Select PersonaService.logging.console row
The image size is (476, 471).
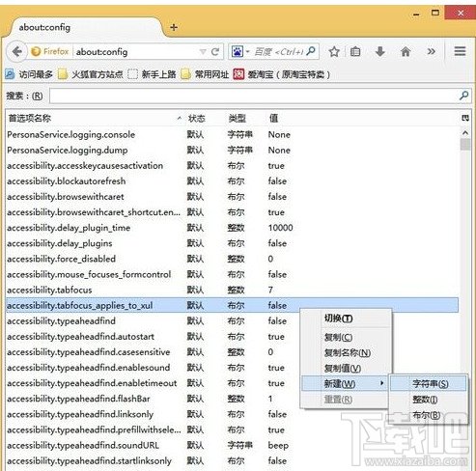click(x=232, y=134)
